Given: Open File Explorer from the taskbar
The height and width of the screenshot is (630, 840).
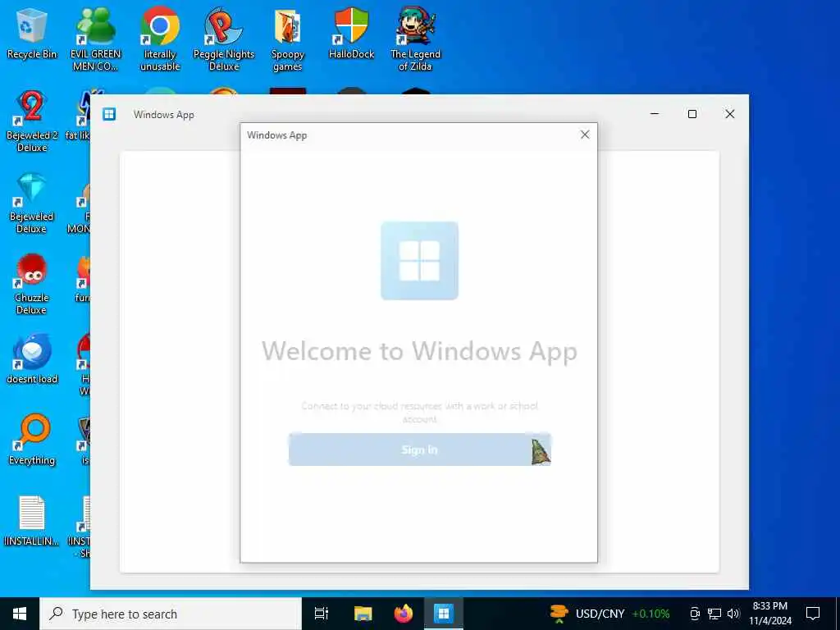Looking at the screenshot, I should (363, 614).
